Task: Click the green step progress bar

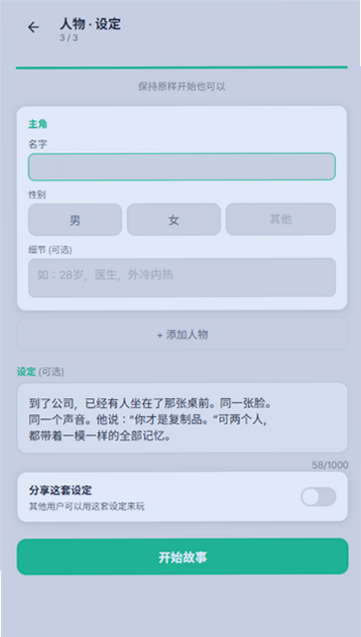Action: (x=182, y=67)
